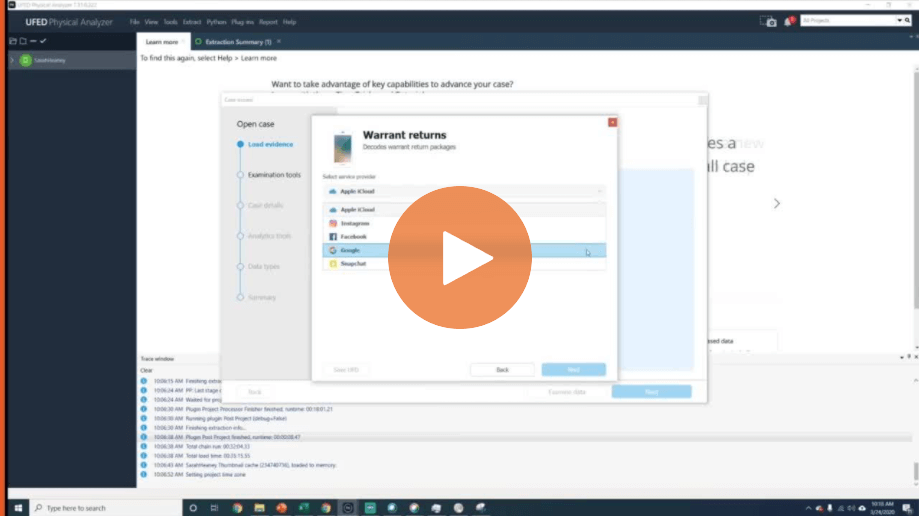Click the Windows taskbar search box

[106, 508]
